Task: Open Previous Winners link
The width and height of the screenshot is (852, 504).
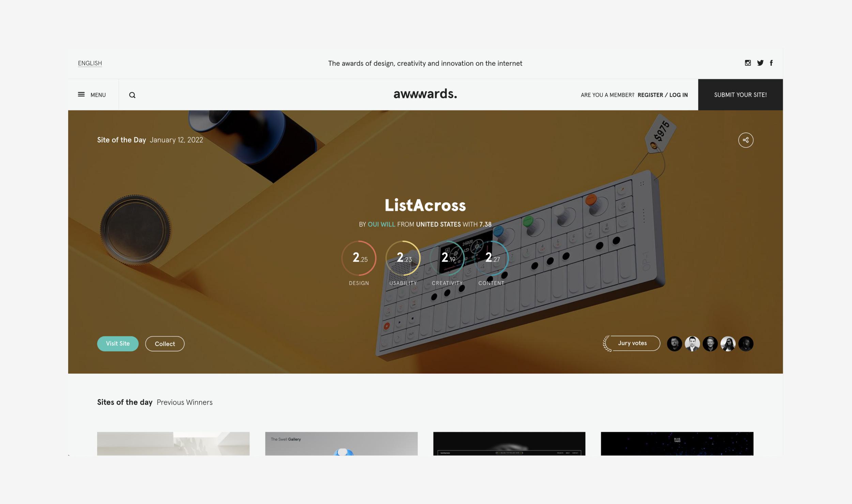Action: 184,402
